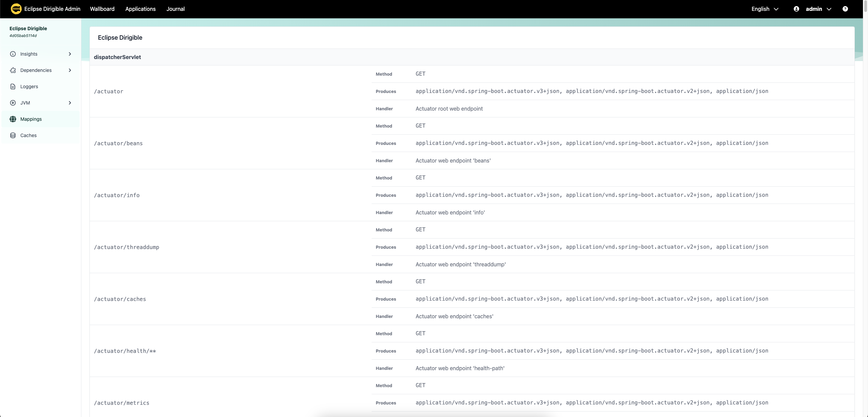Image resolution: width=868 pixels, height=417 pixels.
Task: Expand the Insights submenu chevron
Action: tap(70, 54)
